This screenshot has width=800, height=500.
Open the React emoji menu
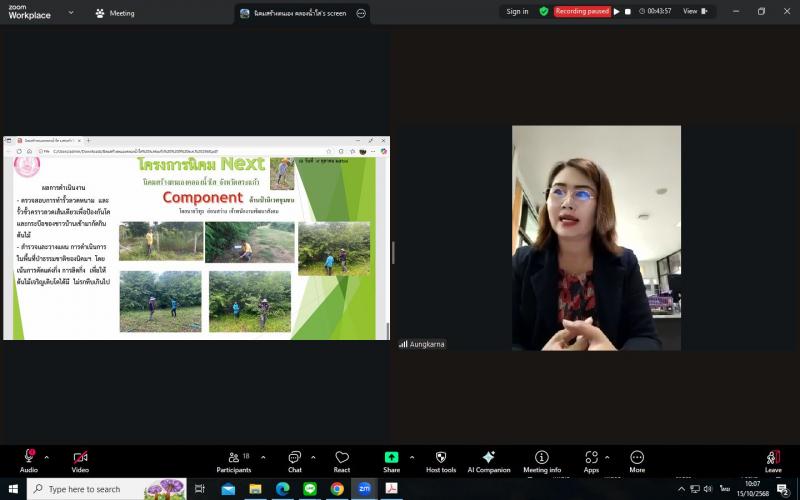[342, 461]
